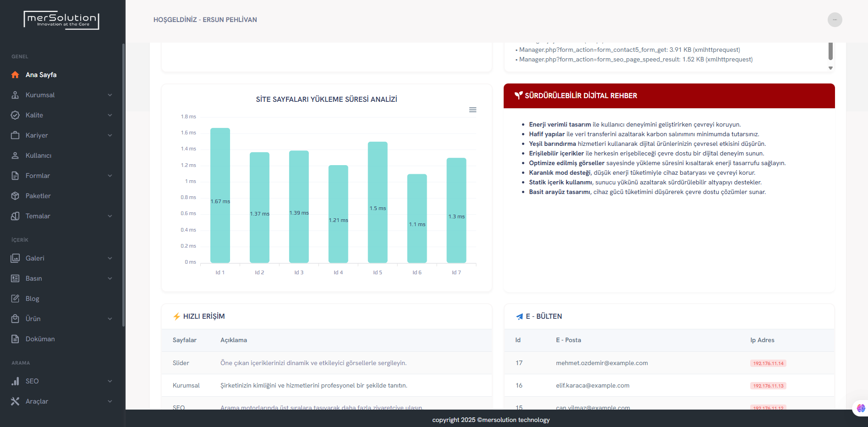Click the 192.176.11.14 IP address badge
The image size is (868, 427).
[x=768, y=363]
